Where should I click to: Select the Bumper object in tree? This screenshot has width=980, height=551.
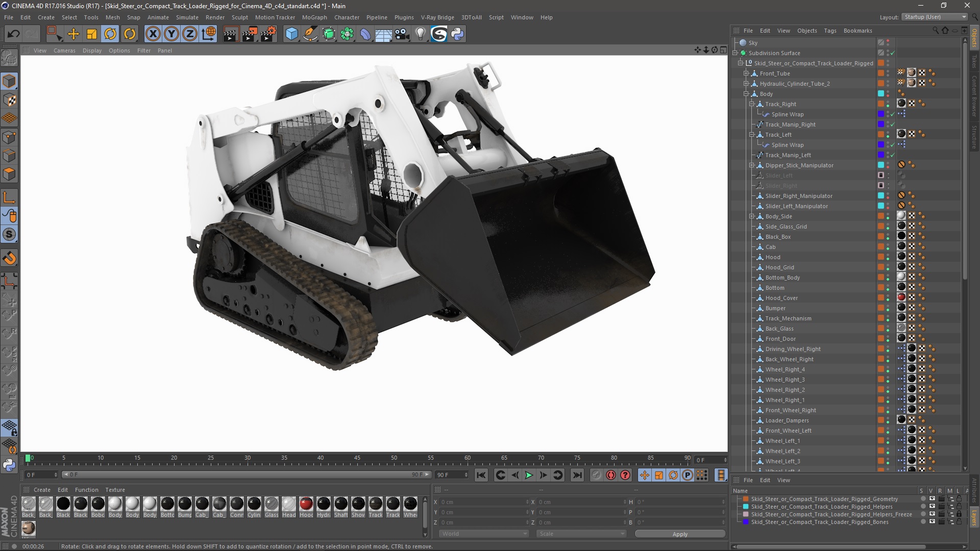click(x=775, y=308)
